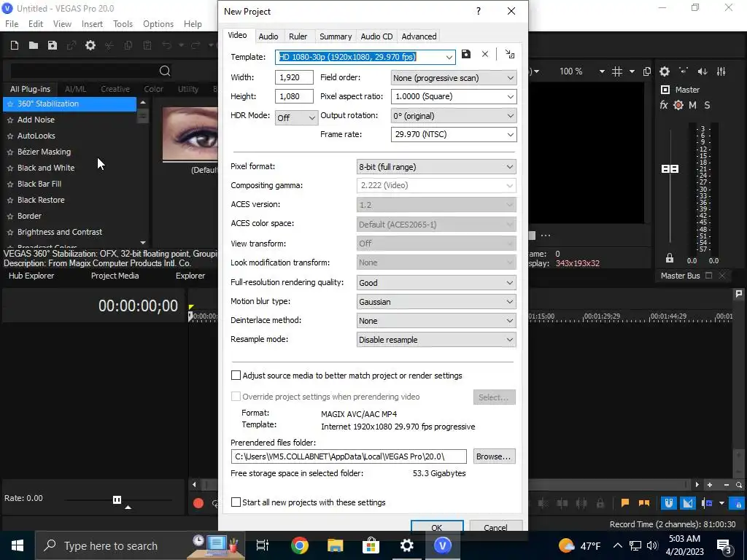Switch to the Summary tab
This screenshot has width=747, height=560.
point(336,36)
